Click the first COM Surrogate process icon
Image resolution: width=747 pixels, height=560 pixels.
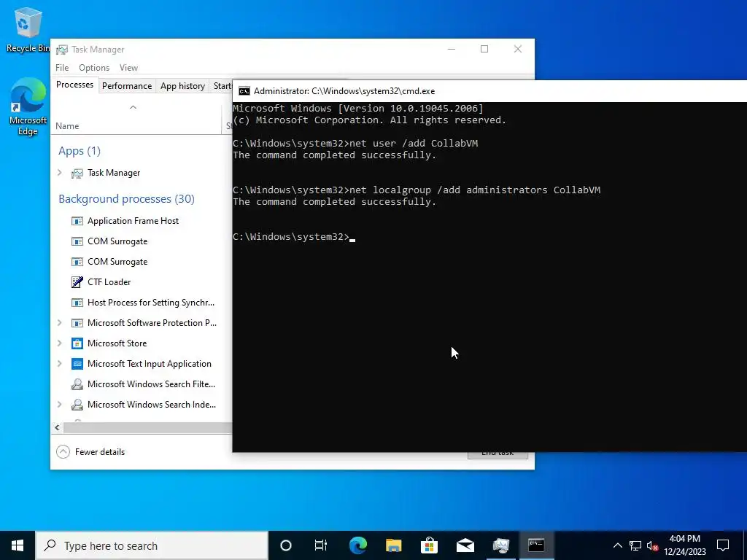77,241
